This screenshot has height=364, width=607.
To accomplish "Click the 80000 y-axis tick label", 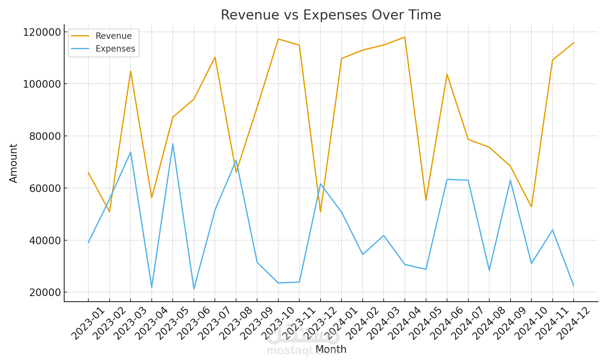I will [x=45, y=136].
